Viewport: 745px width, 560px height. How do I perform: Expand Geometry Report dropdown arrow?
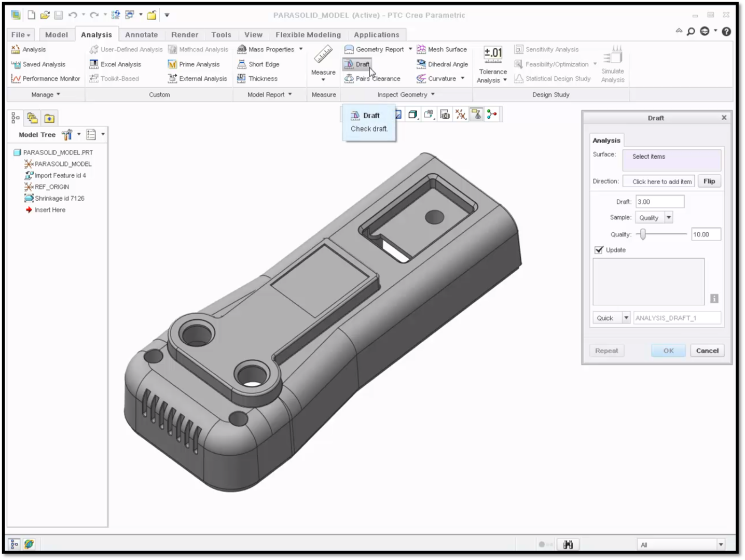tap(410, 49)
